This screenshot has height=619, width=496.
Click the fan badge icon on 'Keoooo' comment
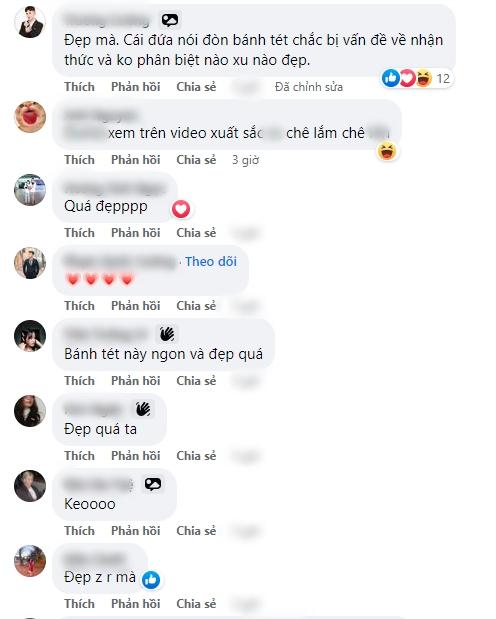[153, 484]
